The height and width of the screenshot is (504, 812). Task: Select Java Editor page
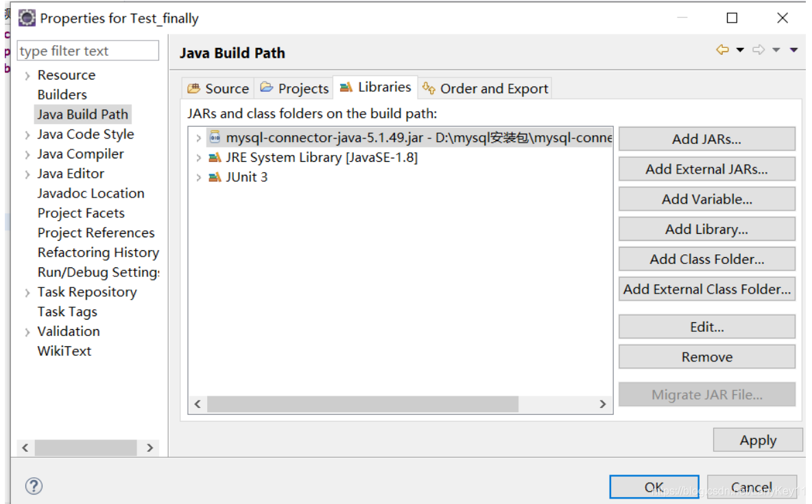coord(71,173)
